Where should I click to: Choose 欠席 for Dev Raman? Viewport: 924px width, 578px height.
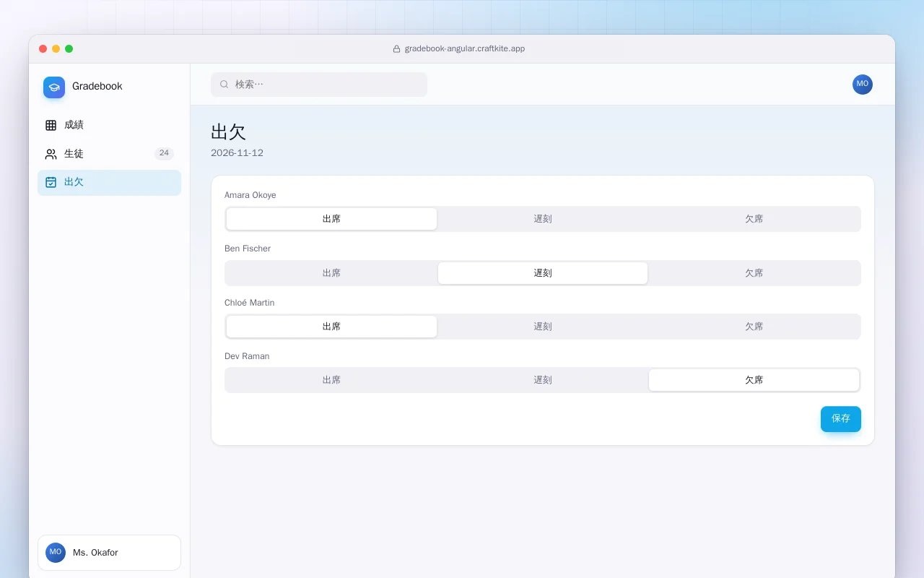click(754, 380)
